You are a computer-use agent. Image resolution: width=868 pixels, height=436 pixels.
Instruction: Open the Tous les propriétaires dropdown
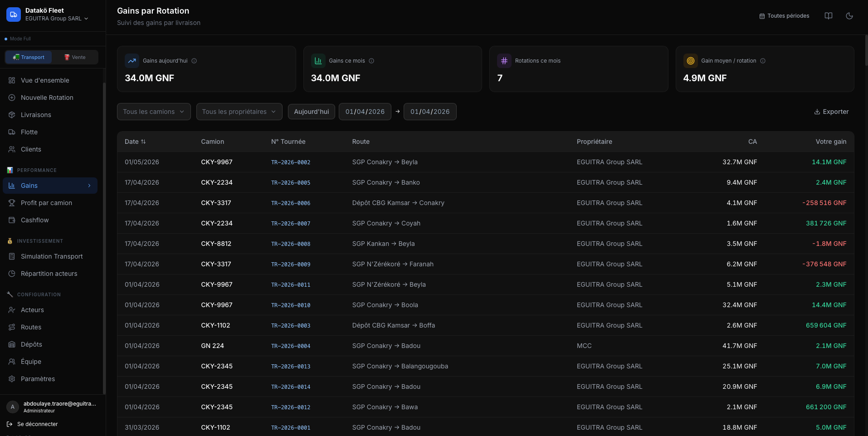tap(239, 112)
